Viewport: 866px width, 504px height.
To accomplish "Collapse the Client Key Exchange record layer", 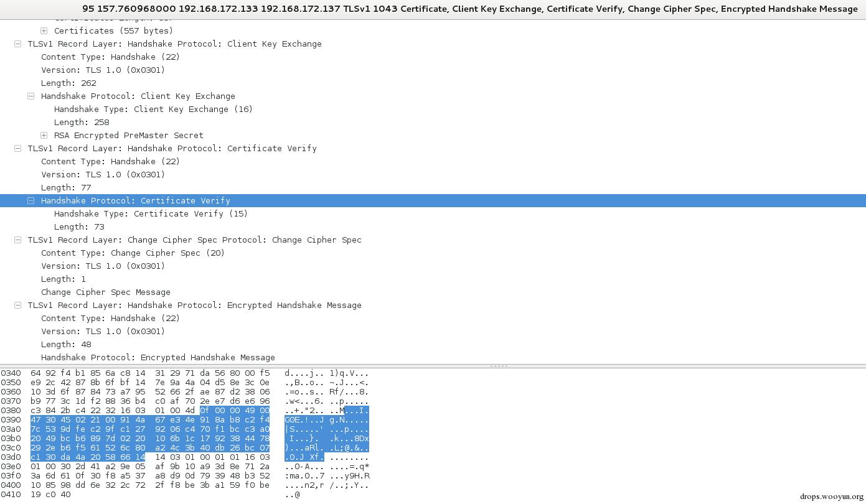I will coord(17,44).
